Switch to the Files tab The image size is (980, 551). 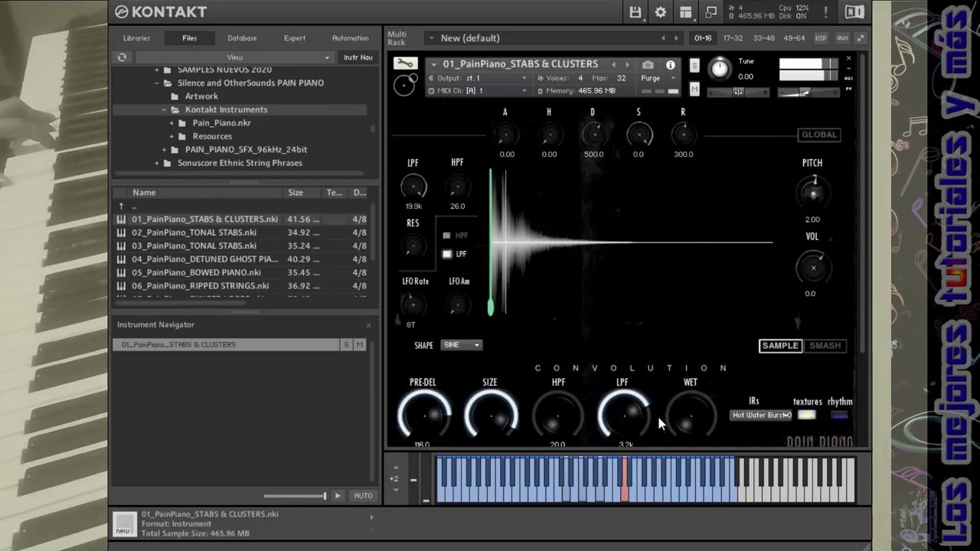pyautogui.click(x=190, y=38)
